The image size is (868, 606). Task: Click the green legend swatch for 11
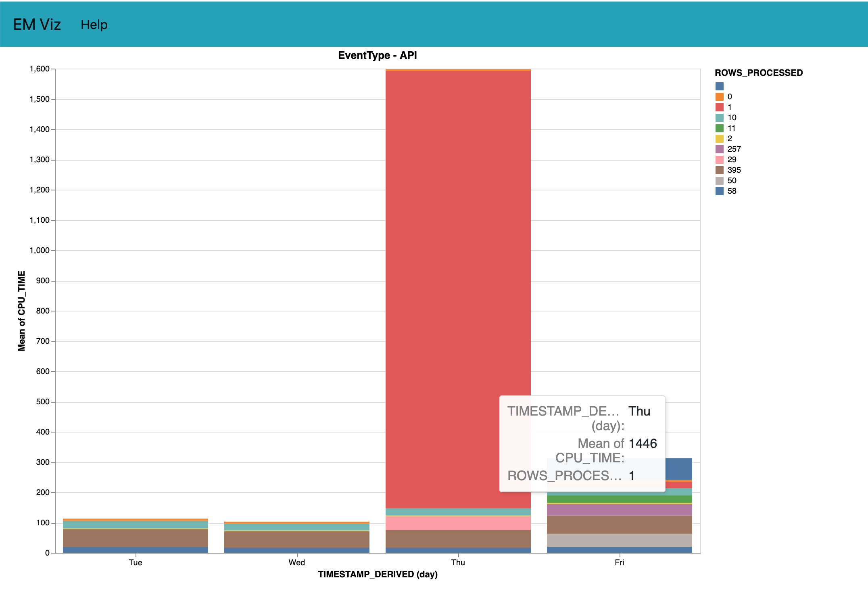[x=719, y=128]
